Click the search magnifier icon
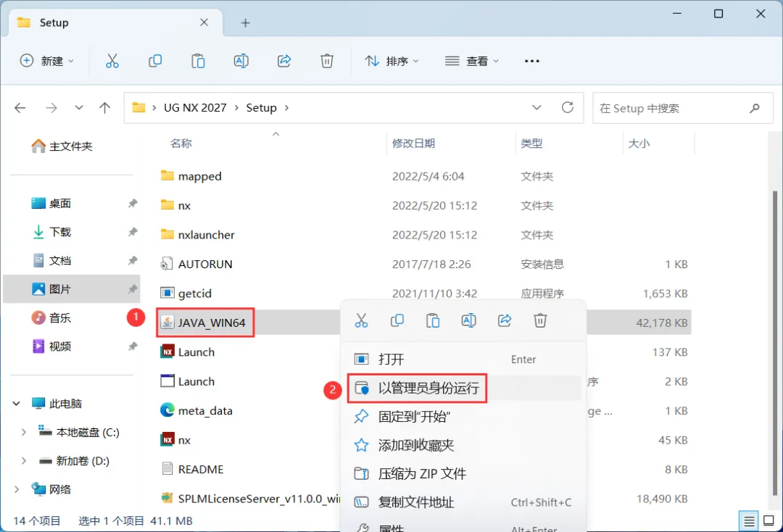The height and width of the screenshot is (532, 783). click(x=755, y=108)
